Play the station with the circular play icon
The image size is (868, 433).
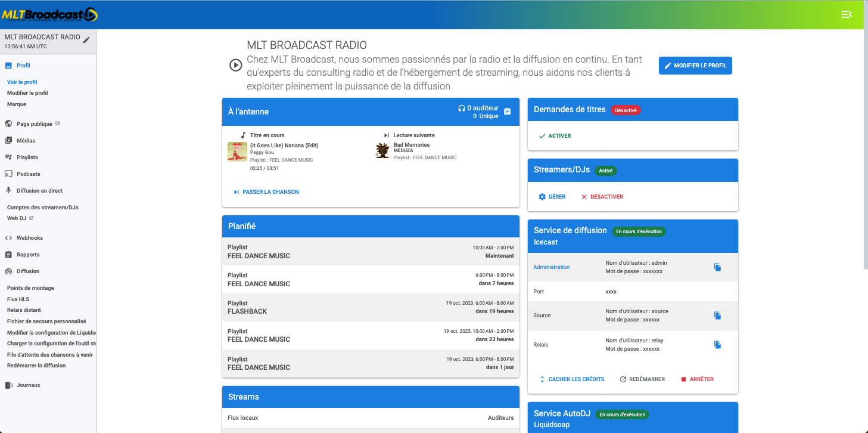[236, 65]
